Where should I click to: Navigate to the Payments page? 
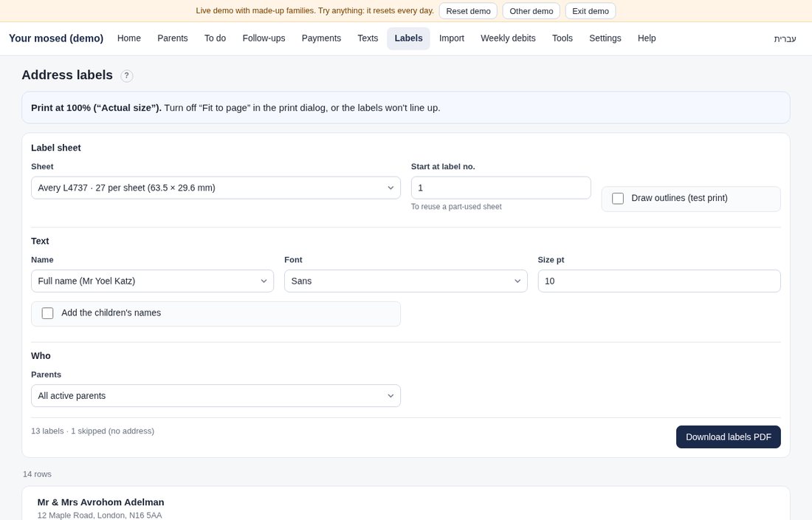(x=321, y=38)
